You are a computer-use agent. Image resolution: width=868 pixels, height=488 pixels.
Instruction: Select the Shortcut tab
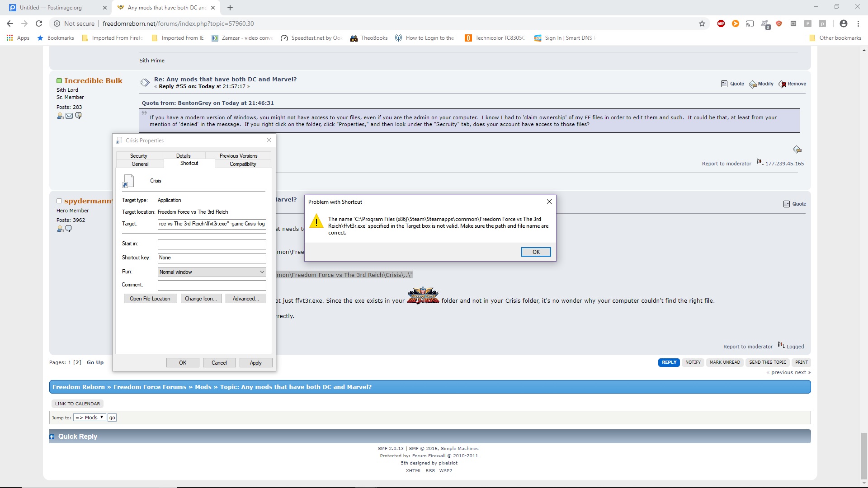pyautogui.click(x=189, y=164)
